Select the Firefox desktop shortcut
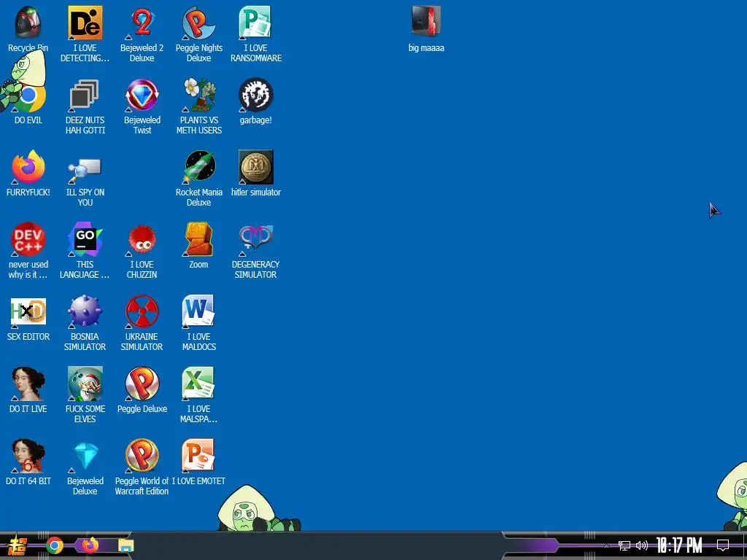Screen dimensions: 747x560 [x=28, y=167]
